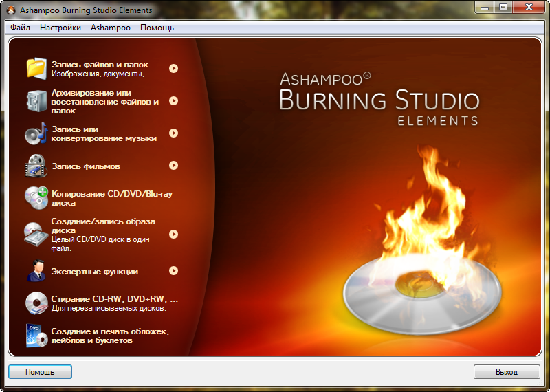
Task: Choose Запись или конвертирование музыки
Action: point(104,133)
